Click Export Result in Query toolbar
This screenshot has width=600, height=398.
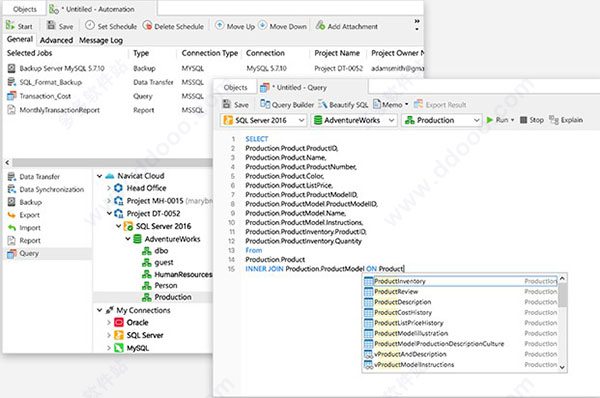pos(440,104)
